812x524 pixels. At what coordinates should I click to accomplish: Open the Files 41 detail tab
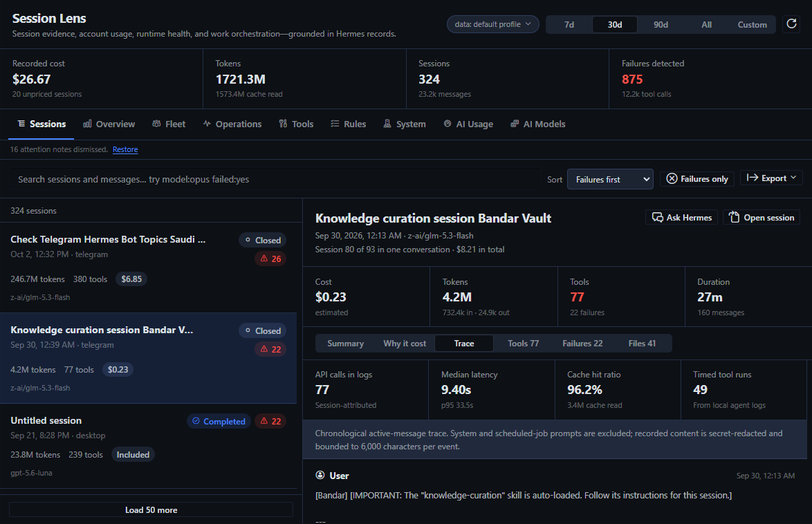642,344
